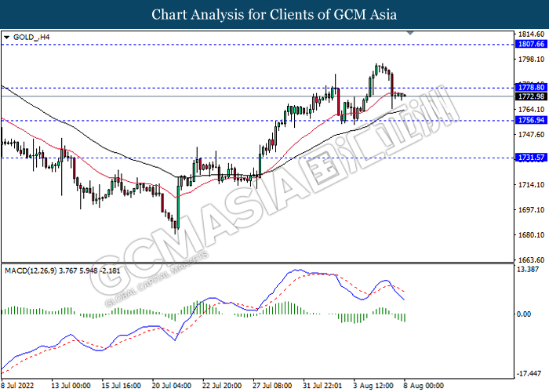Click the 20 Jul 04:00 time label
Viewport: 549px width, 392px height.
[x=172, y=386]
